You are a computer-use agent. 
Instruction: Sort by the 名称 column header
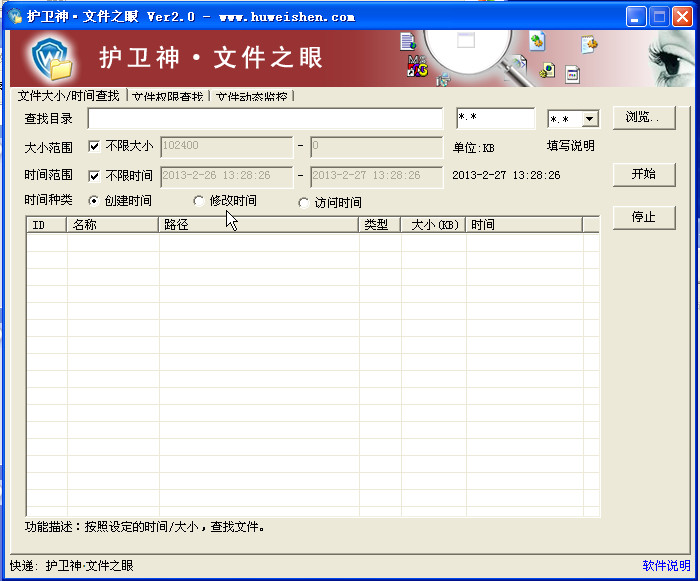pos(112,225)
